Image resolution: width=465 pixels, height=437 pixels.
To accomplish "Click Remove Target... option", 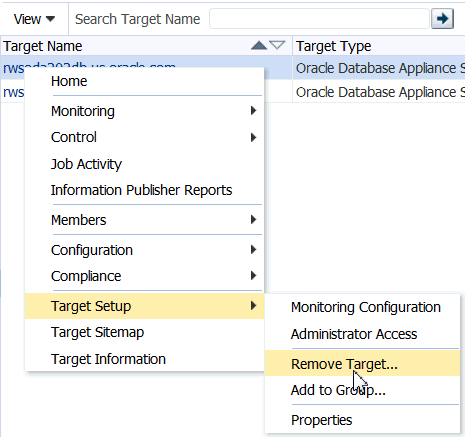I will pos(362,364).
